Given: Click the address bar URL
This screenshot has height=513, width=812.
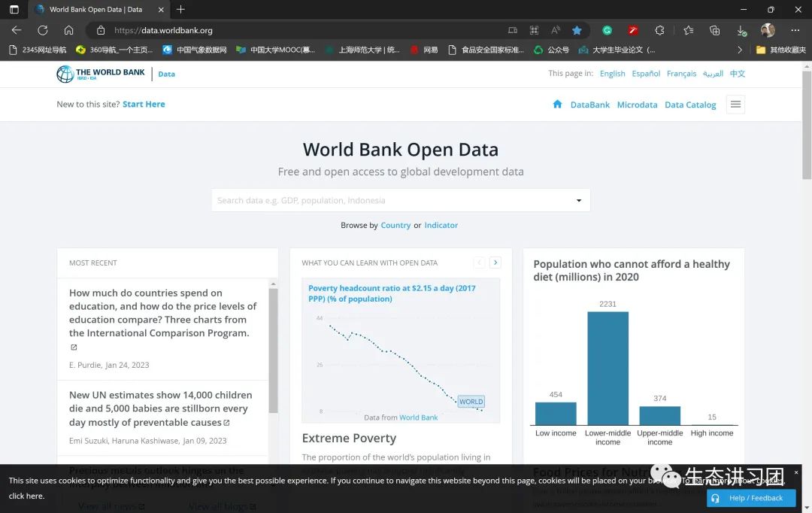Looking at the screenshot, I should coord(163,31).
